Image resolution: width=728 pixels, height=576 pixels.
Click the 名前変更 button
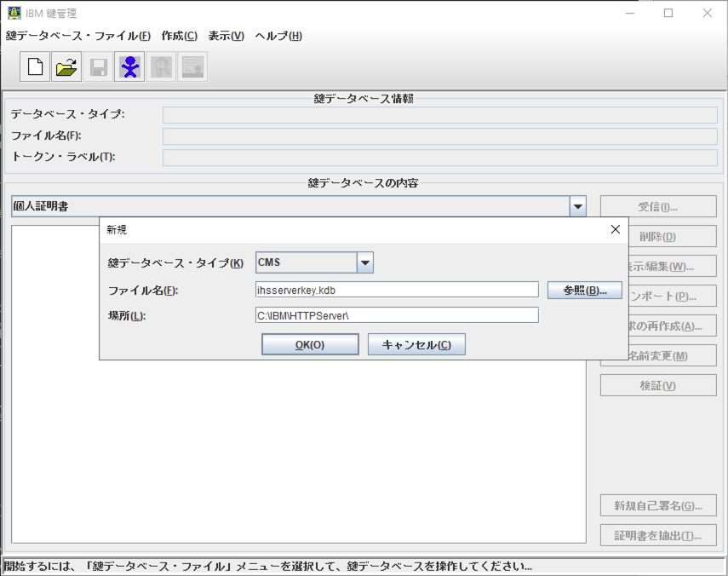point(673,356)
